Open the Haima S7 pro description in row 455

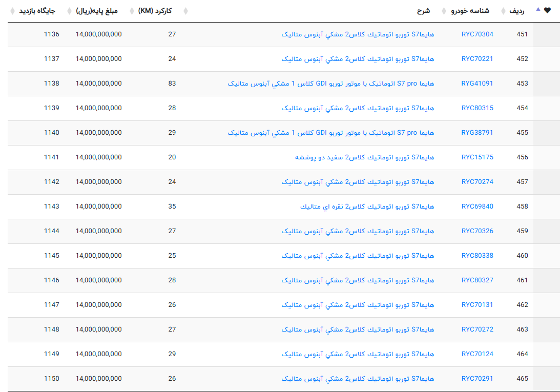point(331,133)
